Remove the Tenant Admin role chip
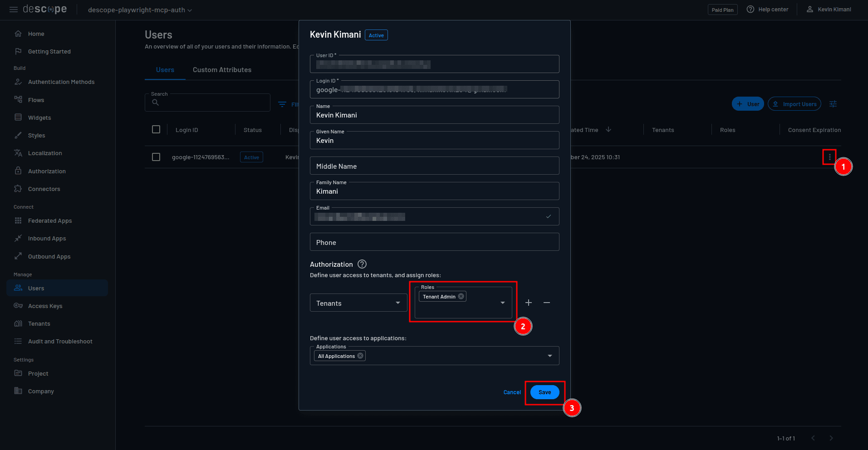 pyautogui.click(x=461, y=296)
